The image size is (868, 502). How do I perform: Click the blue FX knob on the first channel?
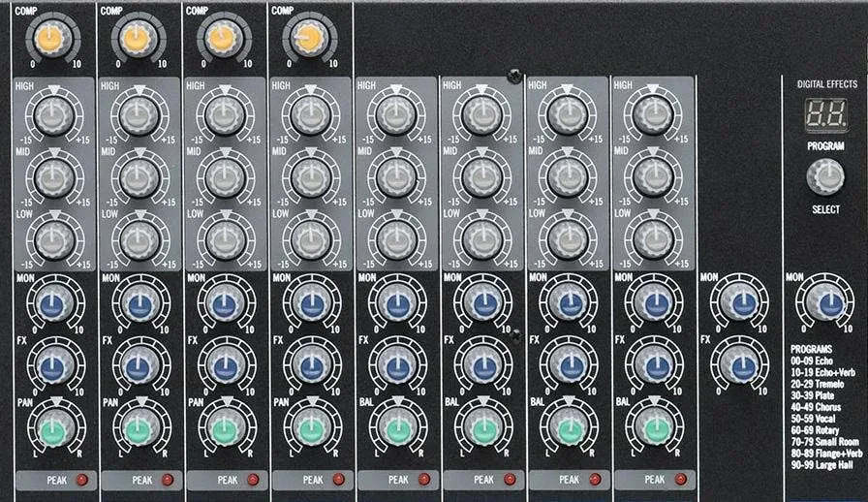coord(52,365)
